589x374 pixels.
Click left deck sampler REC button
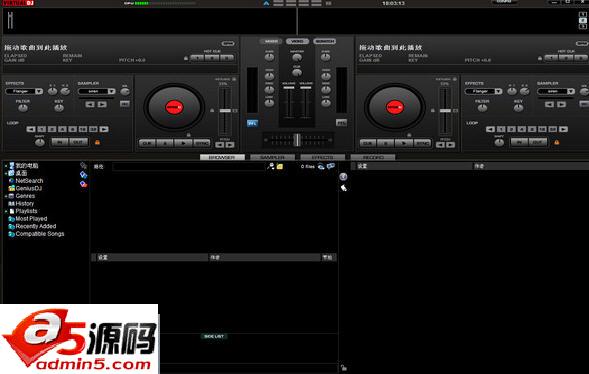click(125, 104)
